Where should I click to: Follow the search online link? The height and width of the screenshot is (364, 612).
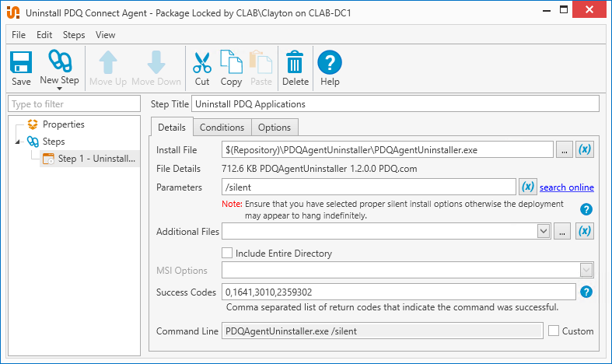567,187
